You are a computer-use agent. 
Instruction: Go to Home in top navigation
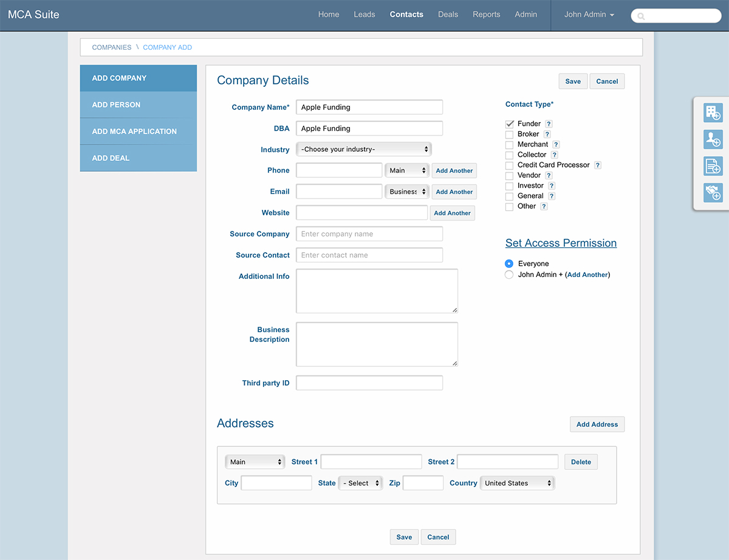[329, 15]
